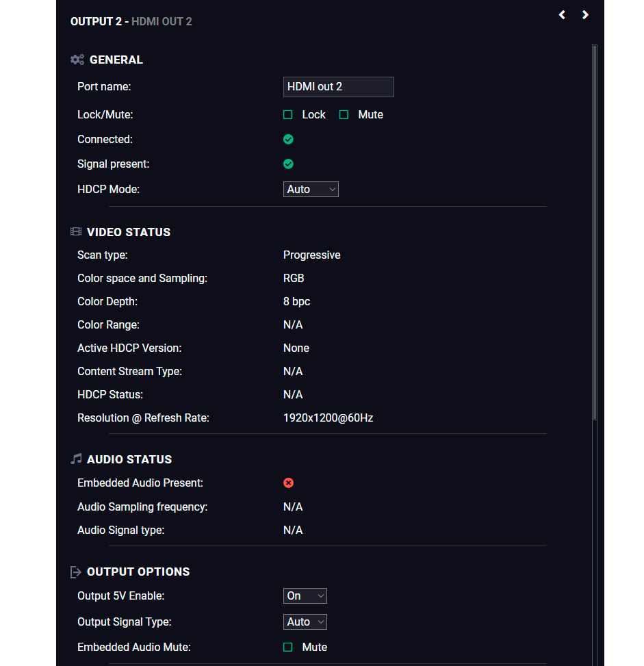This screenshot has width=644, height=666.
Task: Click the Port name text field
Action: [x=339, y=87]
